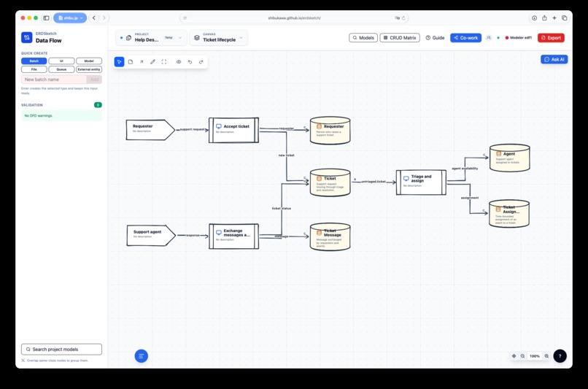Select the Accept ticket process node

[x=233, y=130]
